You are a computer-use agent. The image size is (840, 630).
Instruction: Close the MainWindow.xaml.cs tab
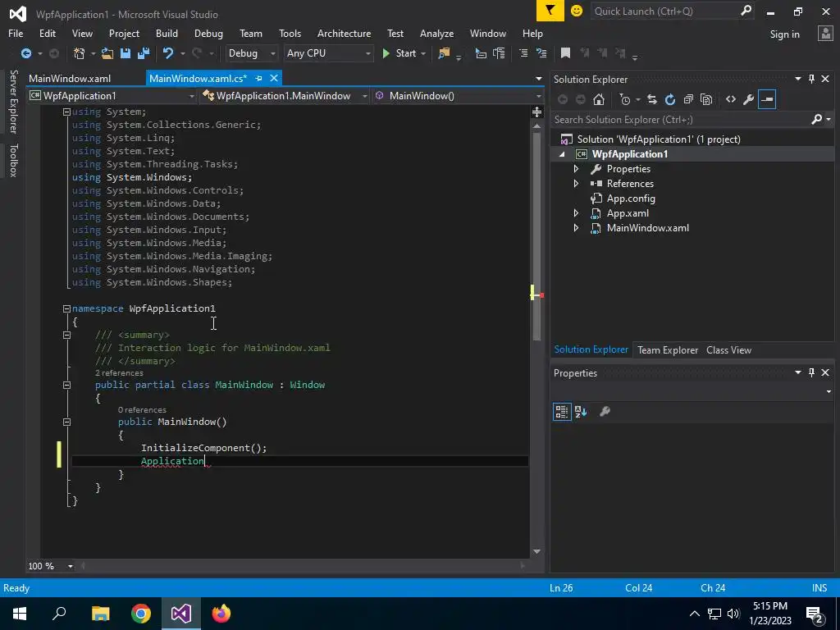[274, 78]
